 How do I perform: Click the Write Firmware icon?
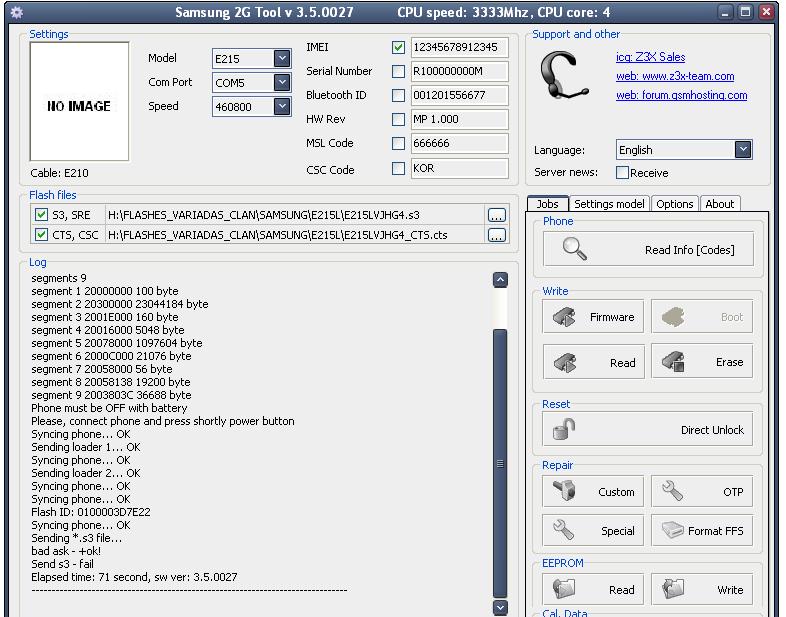pyautogui.click(x=564, y=317)
